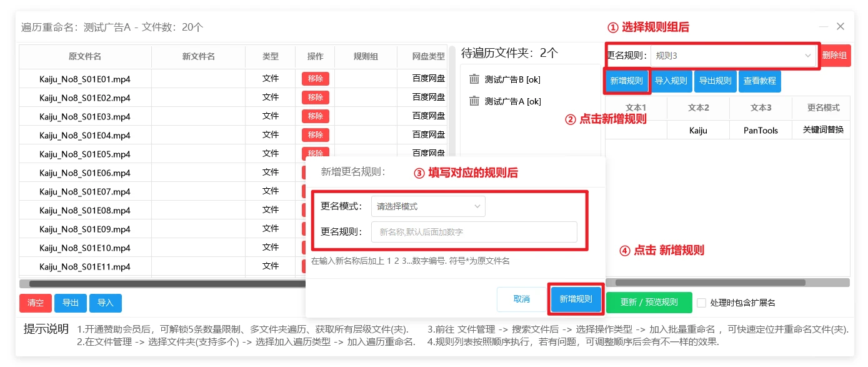Open 查看教程 tutorial

759,81
